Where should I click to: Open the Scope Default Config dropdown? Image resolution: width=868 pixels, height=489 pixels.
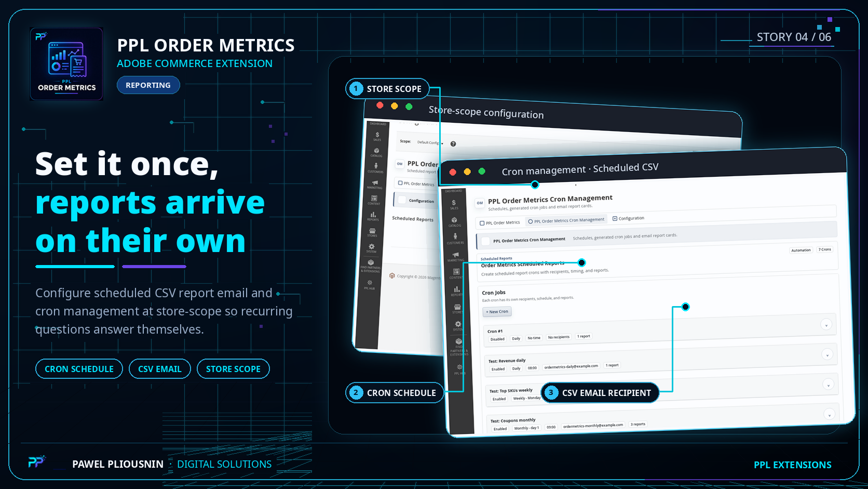tap(430, 142)
